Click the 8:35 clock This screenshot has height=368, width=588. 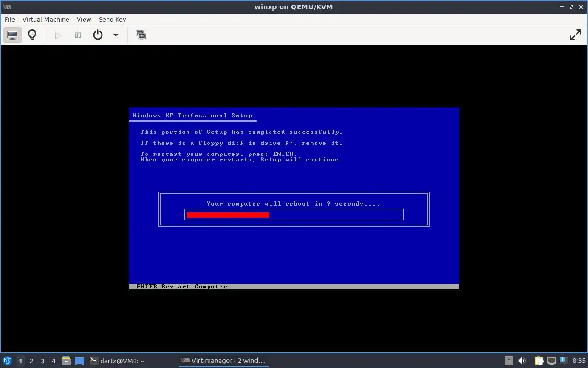point(579,361)
